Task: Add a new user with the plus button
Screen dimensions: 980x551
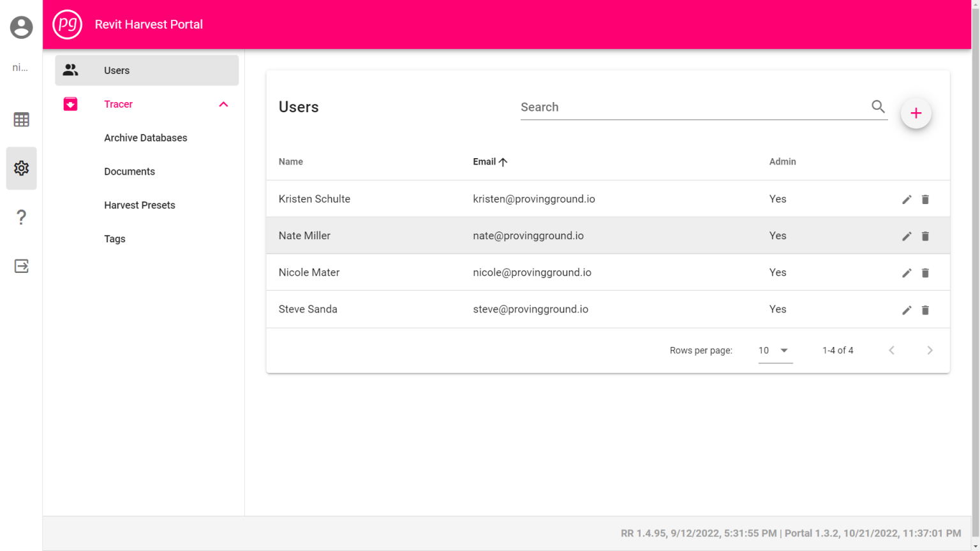Action: pos(916,113)
